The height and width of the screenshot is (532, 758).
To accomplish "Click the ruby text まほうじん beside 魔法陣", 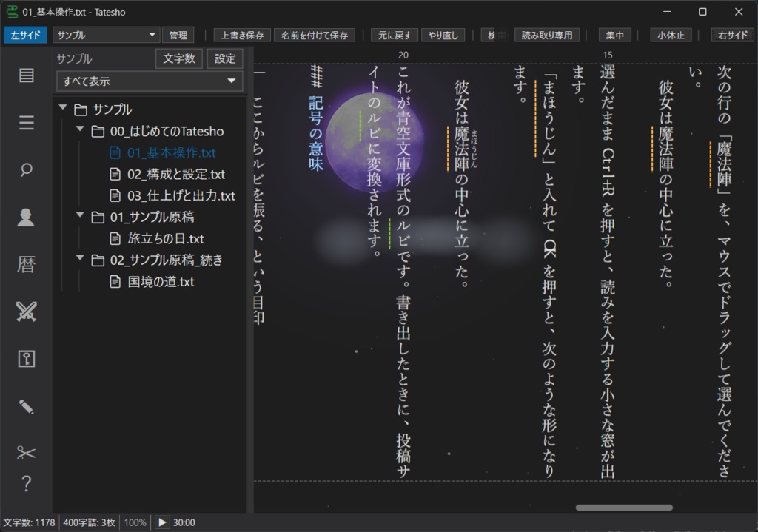I will point(474,149).
